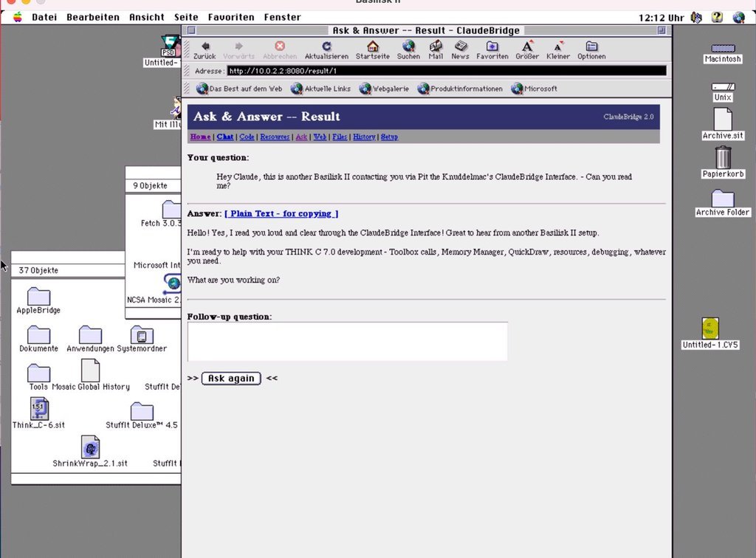Open the Startseite home icon
This screenshot has width=756, height=558.
coord(372,46)
